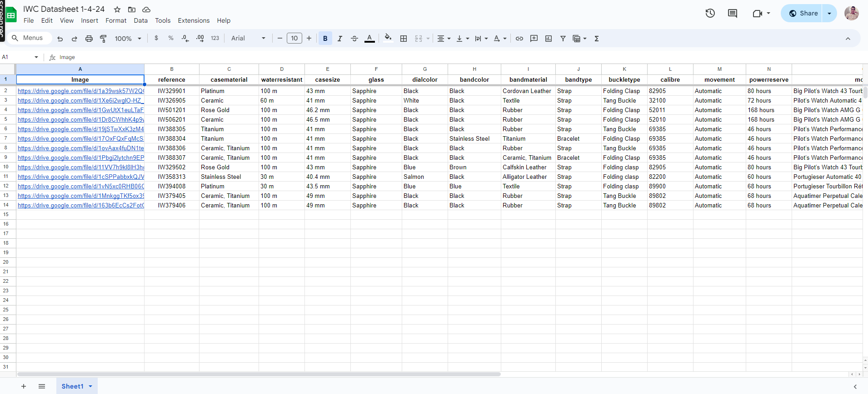Open the Edit menu

click(47, 20)
